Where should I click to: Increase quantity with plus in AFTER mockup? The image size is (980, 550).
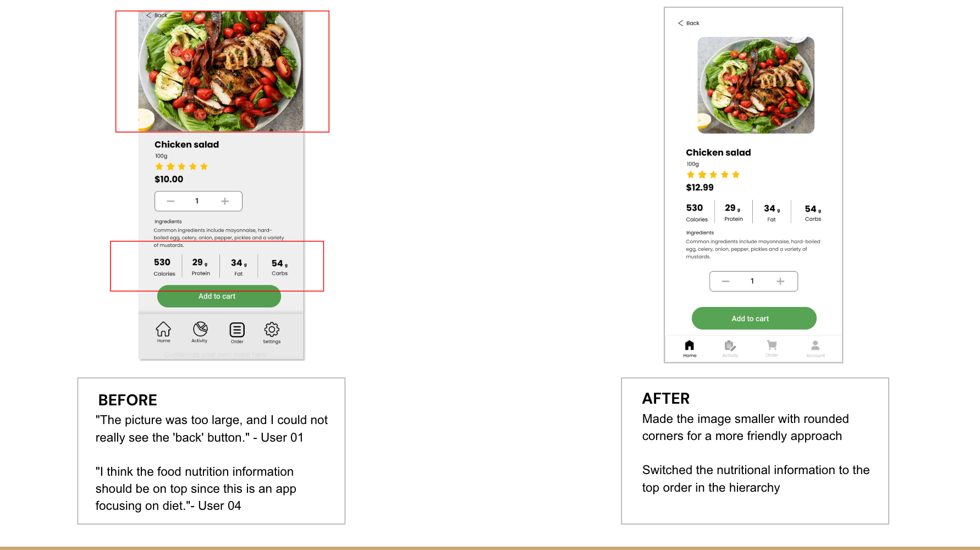click(780, 281)
